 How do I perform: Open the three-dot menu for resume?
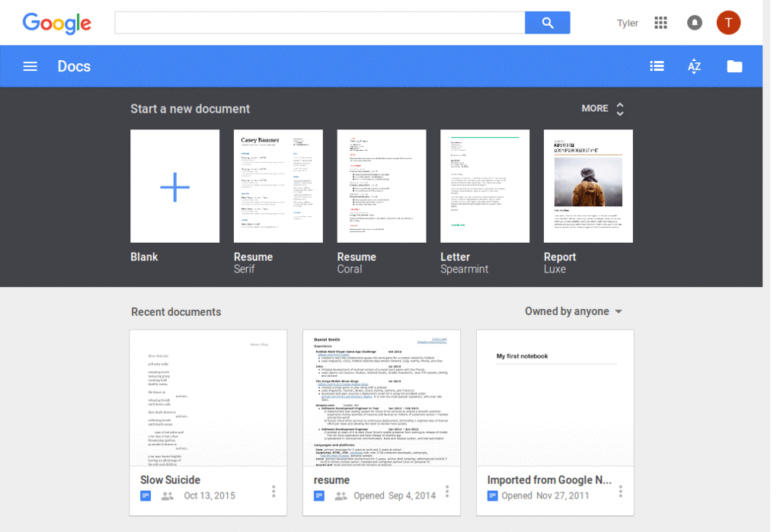coord(447,491)
